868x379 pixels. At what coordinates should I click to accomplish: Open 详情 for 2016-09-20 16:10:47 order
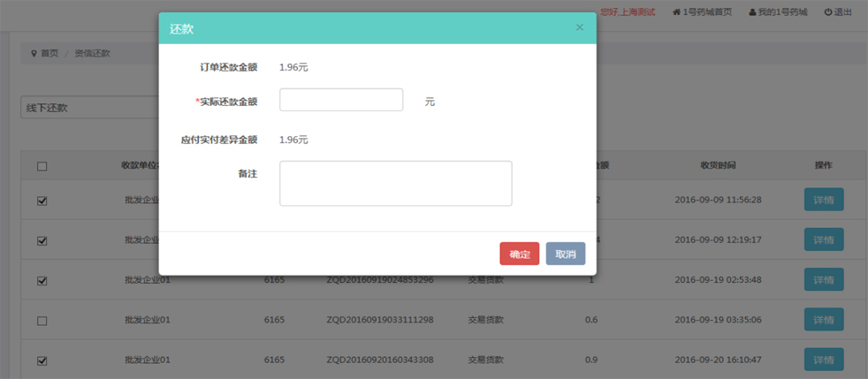[x=823, y=360]
